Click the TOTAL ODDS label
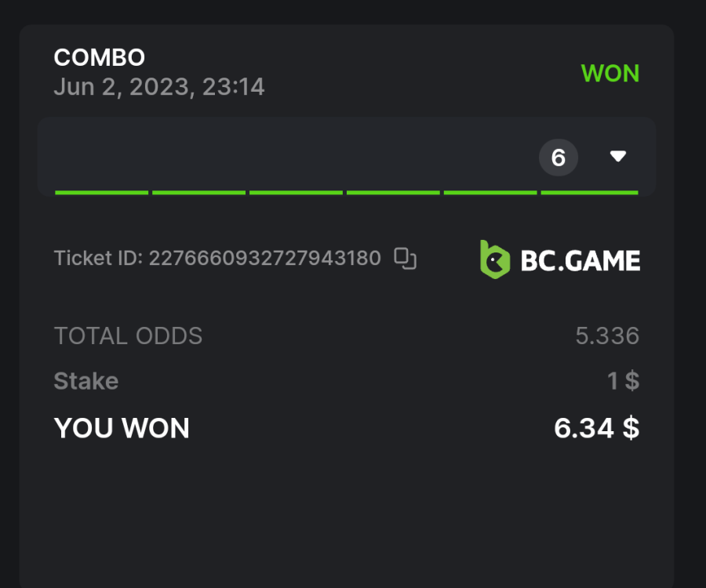Image resolution: width=706 pixels, height=588 pixels. pos(128,336)
